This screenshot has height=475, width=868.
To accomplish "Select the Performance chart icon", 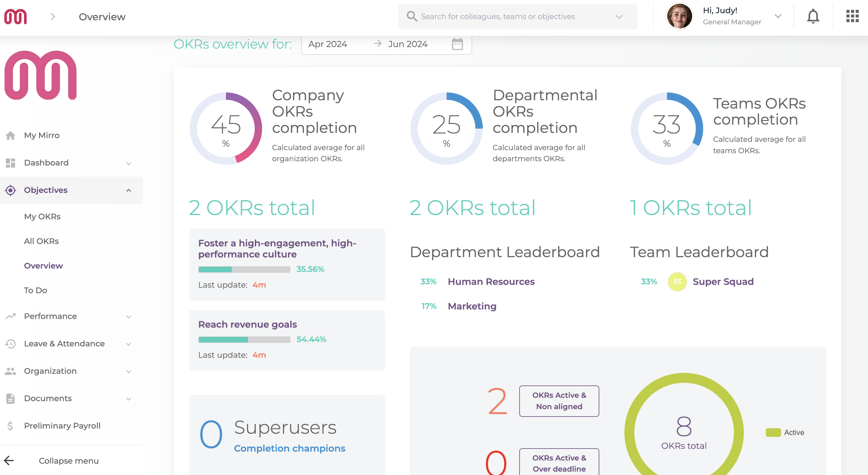I will [11, 316].
